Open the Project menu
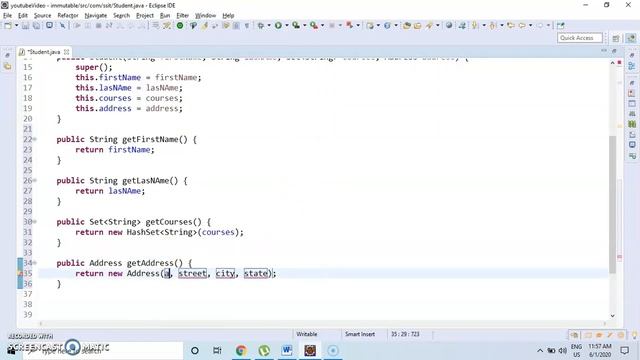 [x=145, y=16]
